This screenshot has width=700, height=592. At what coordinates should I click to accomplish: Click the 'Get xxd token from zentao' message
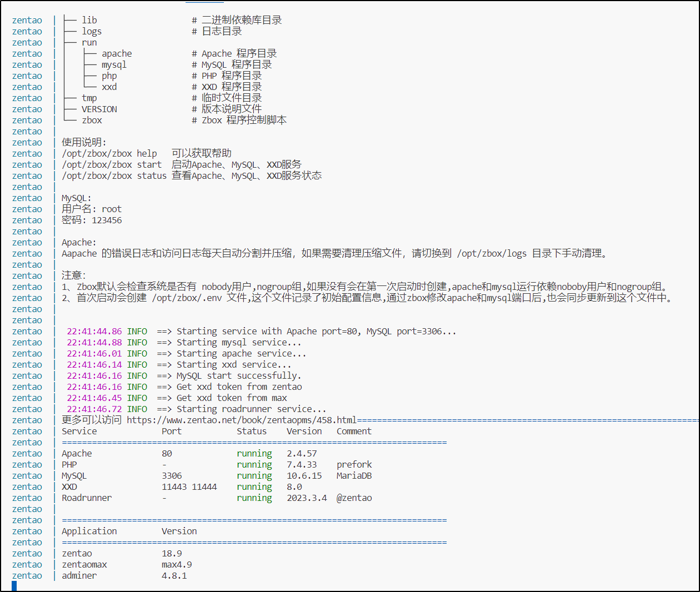(239, 387)
